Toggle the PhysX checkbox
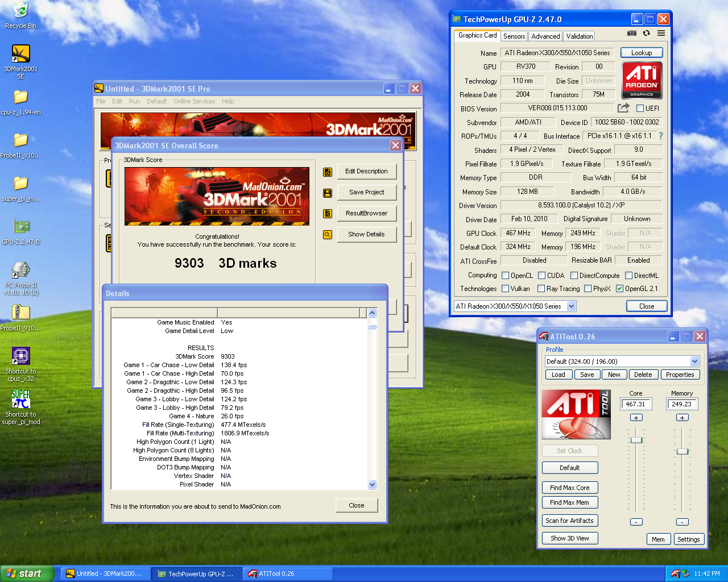This screenshot has height=582, width=728. click(x=588, y=289)
